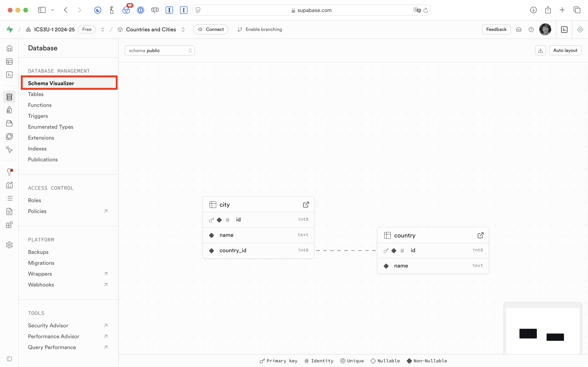Open Storage icon in left sidebar

pos(9,123)
